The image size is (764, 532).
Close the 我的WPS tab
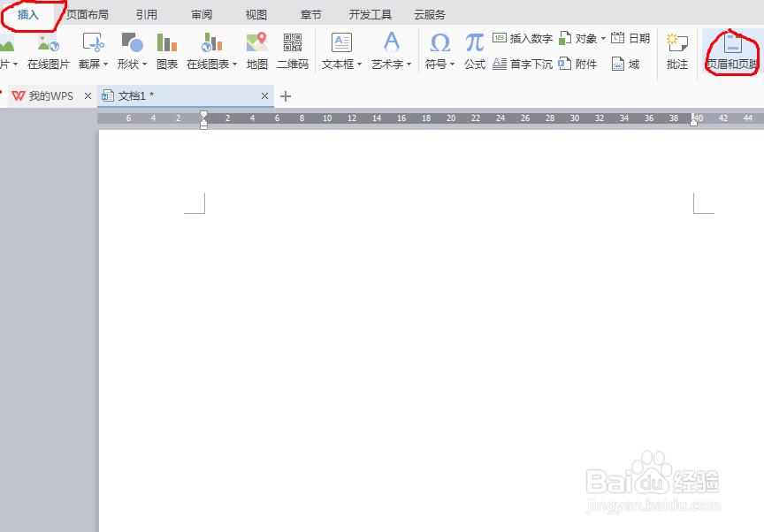click(88, 96)
